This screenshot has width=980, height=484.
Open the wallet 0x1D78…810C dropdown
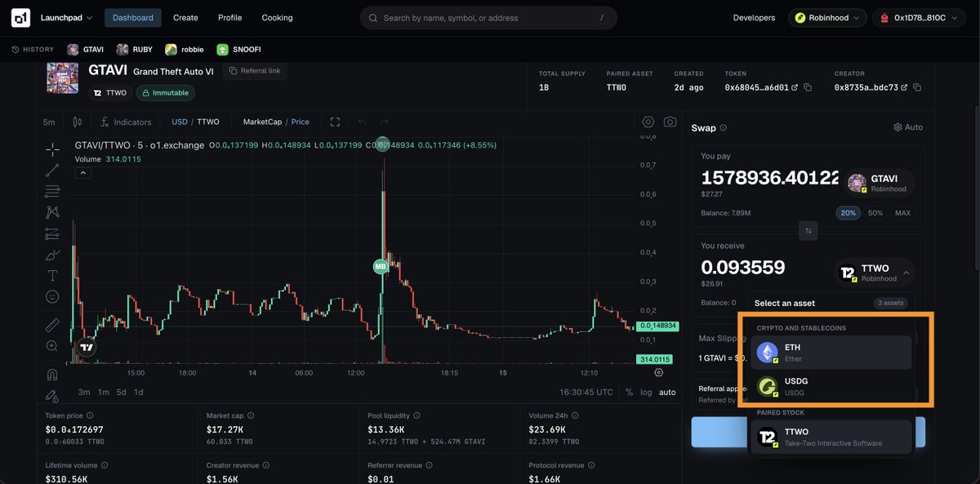(919, 17)
